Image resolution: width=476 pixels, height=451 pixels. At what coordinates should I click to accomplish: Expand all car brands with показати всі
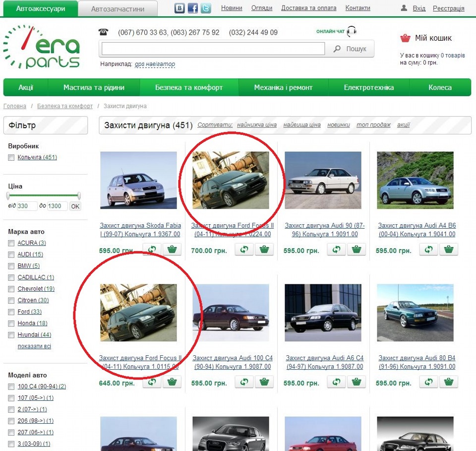tap(34, 346)
